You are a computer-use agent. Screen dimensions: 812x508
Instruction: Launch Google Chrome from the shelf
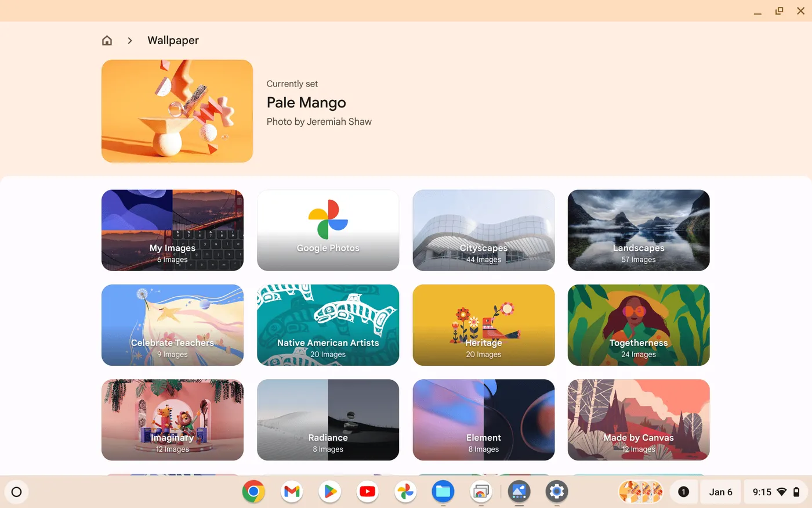pos(253,492)
